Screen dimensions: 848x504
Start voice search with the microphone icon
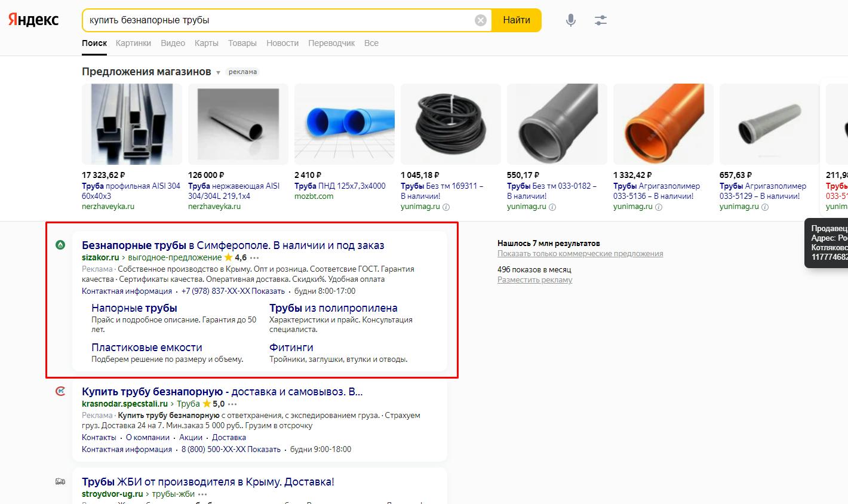tap(571, 20)
